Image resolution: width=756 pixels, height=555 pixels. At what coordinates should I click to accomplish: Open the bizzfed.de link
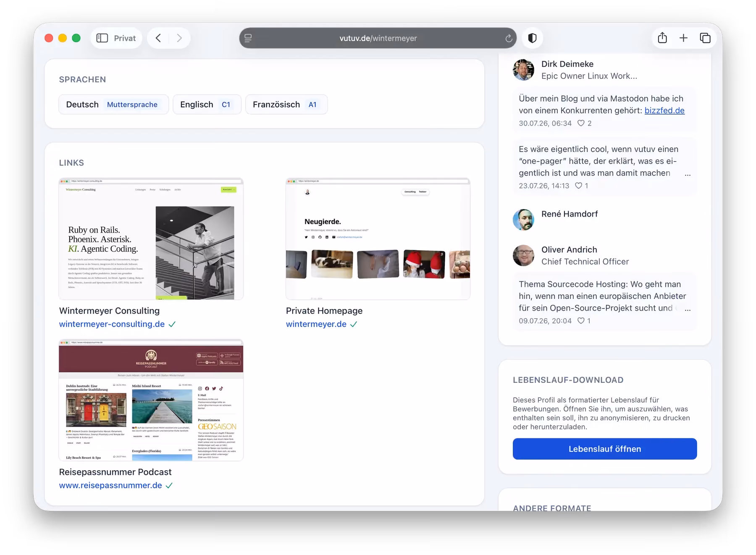[x=664, y=110]
